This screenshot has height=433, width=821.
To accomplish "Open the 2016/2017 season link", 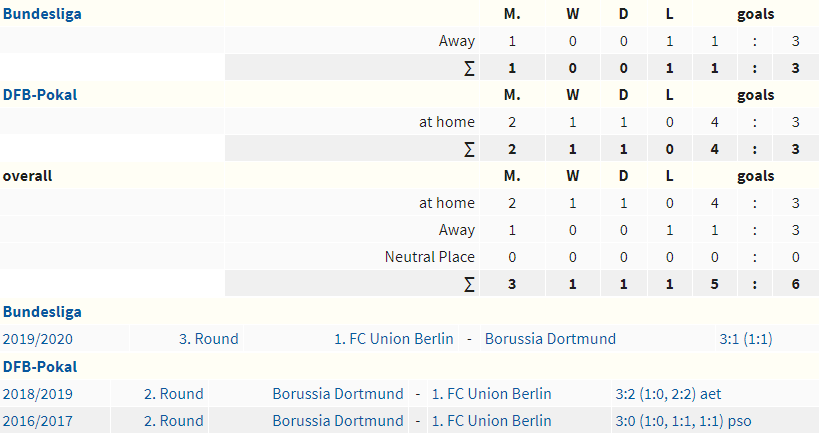I will pyautogui.click(x=38, y=421).
